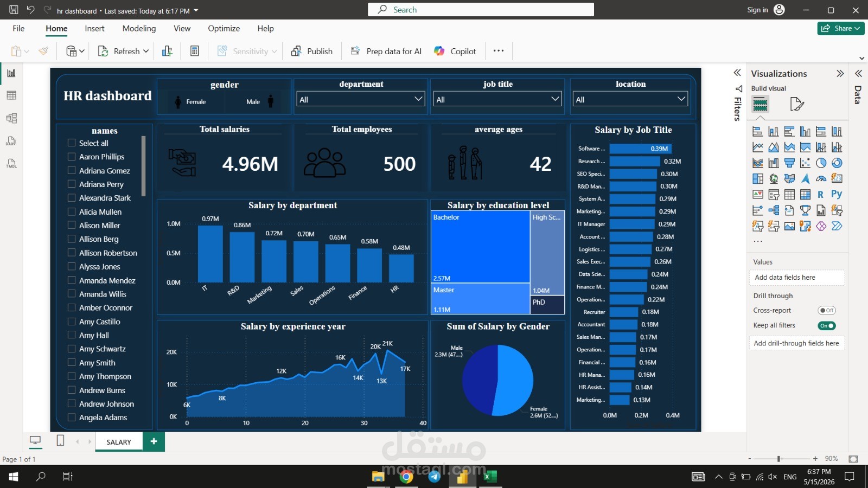Image resolution: width=868 pixels, height=488 pixels.
Task: Open the SALARY page tab
Action: (119, 442)
